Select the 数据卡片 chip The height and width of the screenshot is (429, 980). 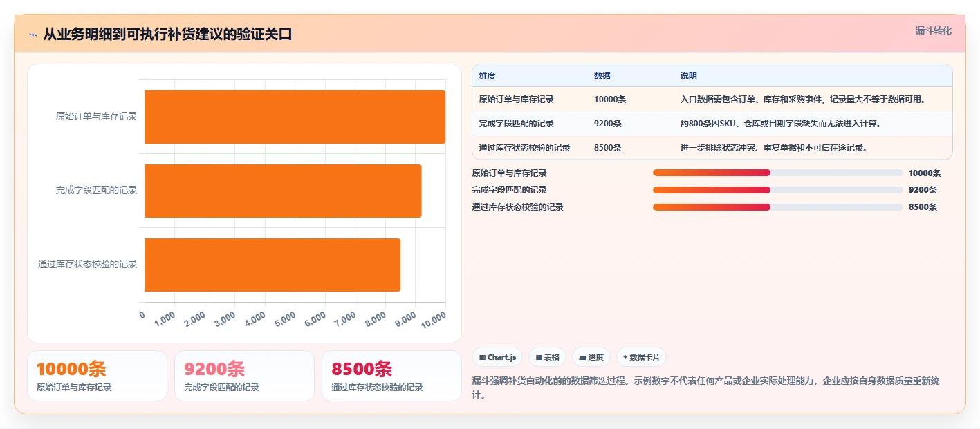tap(641, 357)
